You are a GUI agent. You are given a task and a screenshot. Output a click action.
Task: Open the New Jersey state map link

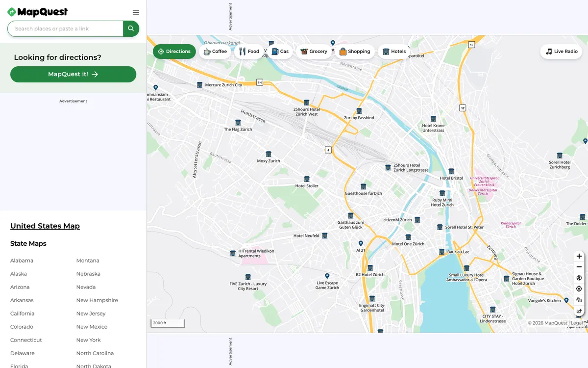(91, 314)
